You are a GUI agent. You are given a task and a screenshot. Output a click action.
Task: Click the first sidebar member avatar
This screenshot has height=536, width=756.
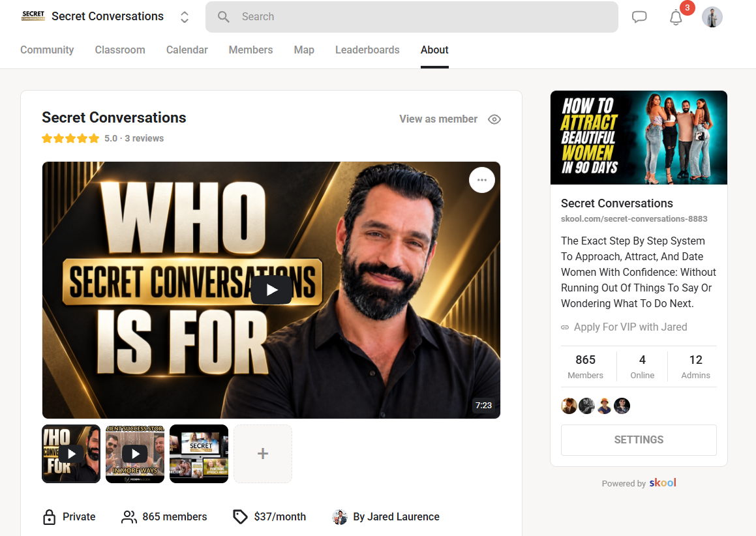point(569,406)
